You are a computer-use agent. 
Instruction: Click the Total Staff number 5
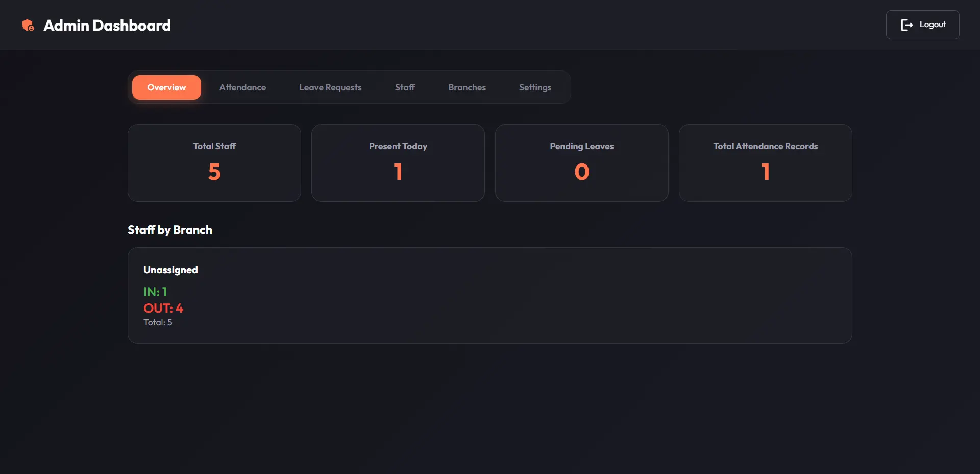(214, 172)
